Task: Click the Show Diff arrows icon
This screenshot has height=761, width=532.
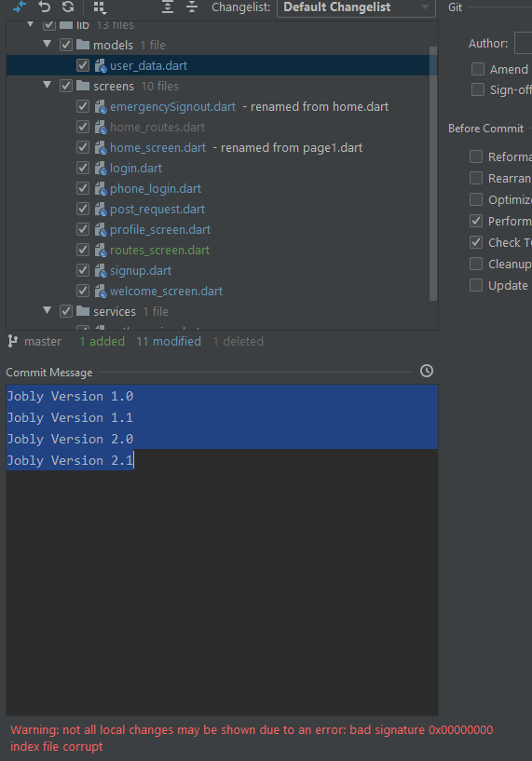Action: pyautogui.click(x=20, y=7)
